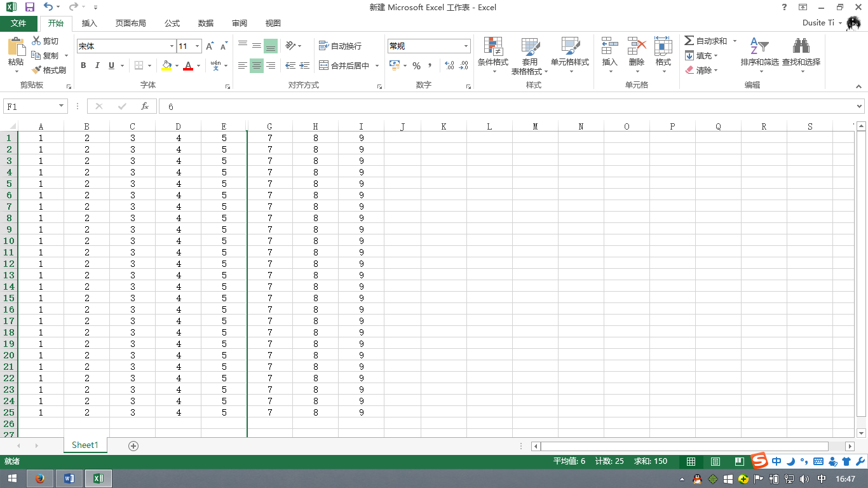Expand the number format dropdown
Viewport: 868px width, 488px height.
466,46
